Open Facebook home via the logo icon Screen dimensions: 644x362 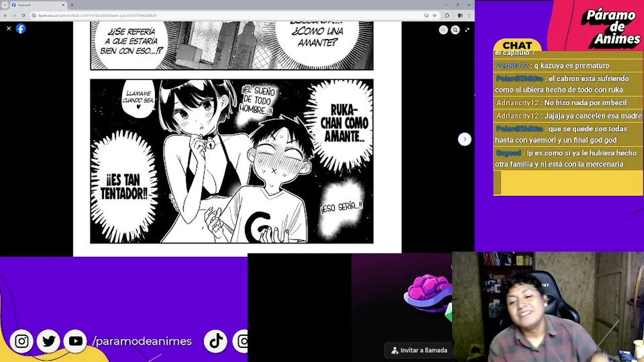(21, 29)
